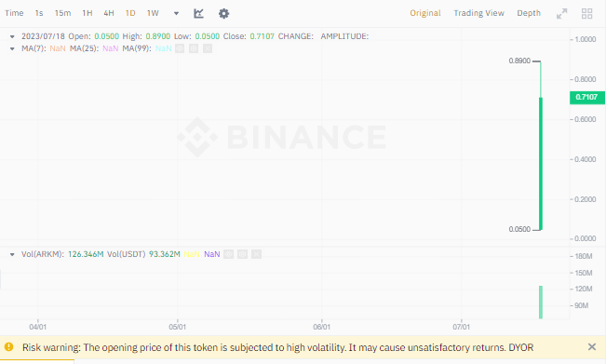Image resolution: width=606 pixels, height=364 pixels.
Task: Click the 0.7107 current price label
Action: click(587, 98)
